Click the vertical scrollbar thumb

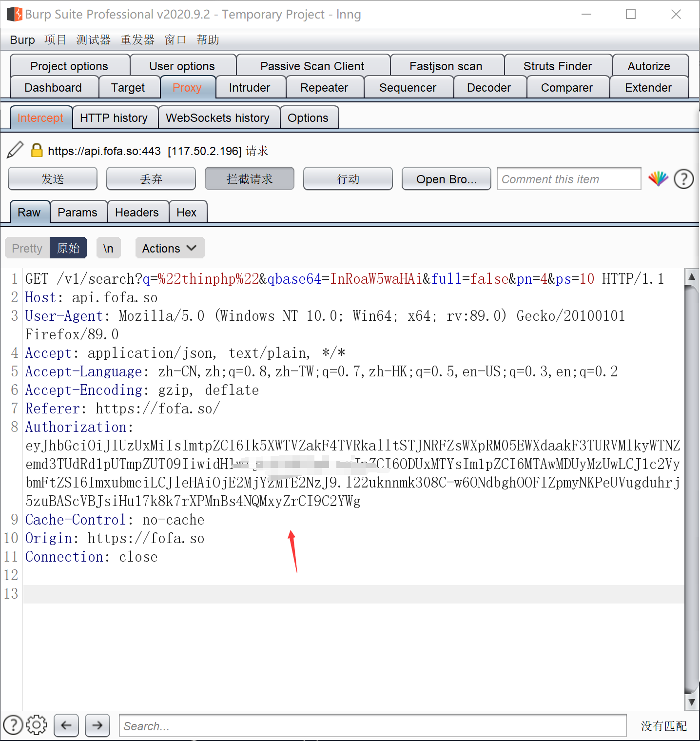(x=692, y=489)
